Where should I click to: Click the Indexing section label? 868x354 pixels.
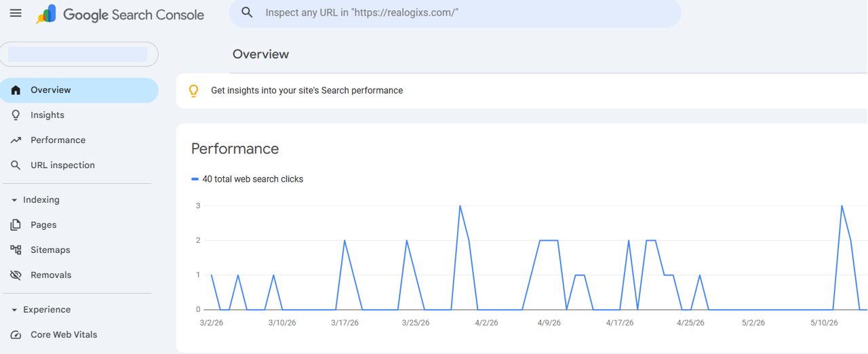point(41,200)
